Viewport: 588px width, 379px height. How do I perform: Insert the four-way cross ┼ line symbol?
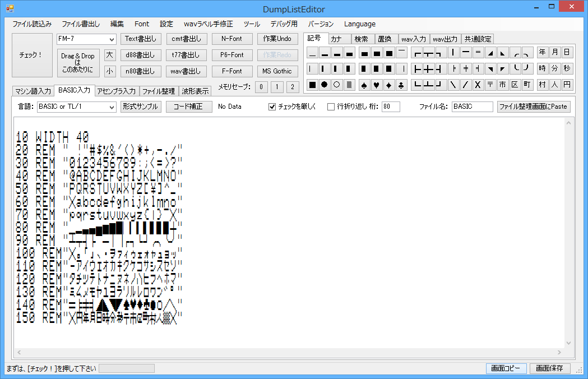click(x=429, y=68)
